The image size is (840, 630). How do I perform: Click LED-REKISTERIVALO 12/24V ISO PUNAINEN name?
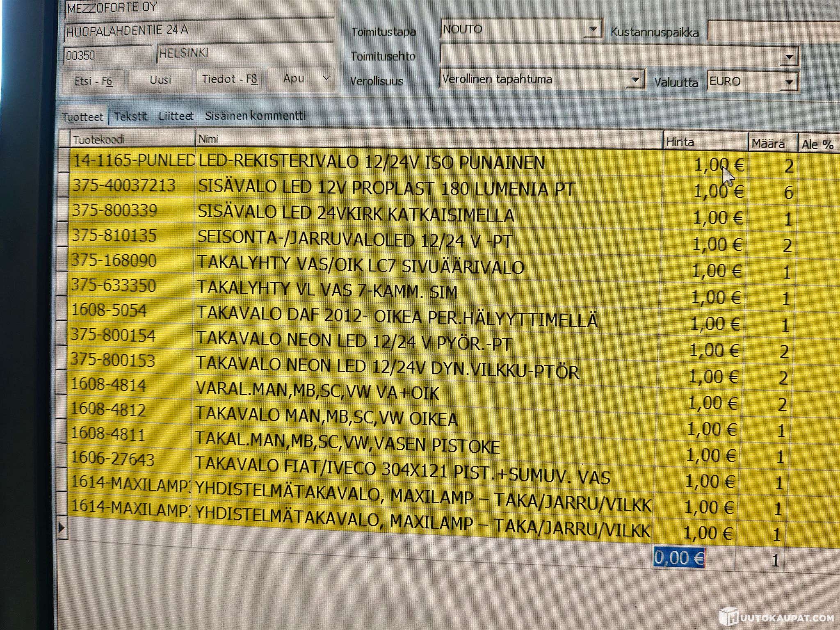(x=372, y=162)
